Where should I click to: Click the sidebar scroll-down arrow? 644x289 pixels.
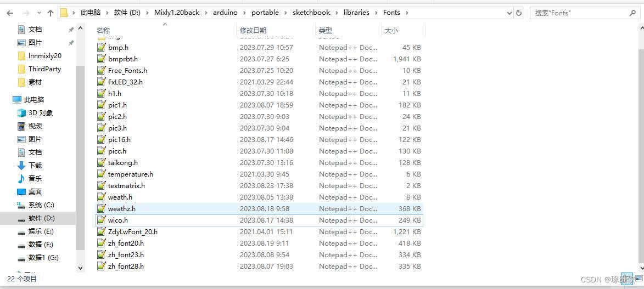(x=81, y=268)
